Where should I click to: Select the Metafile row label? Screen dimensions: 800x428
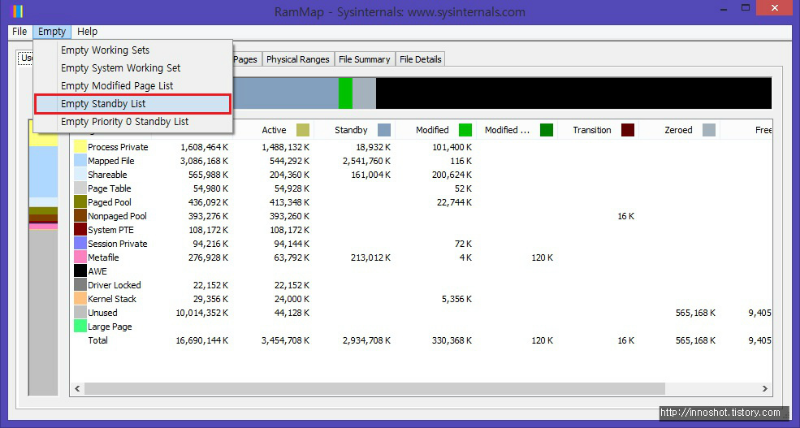[x=103, y=257]
